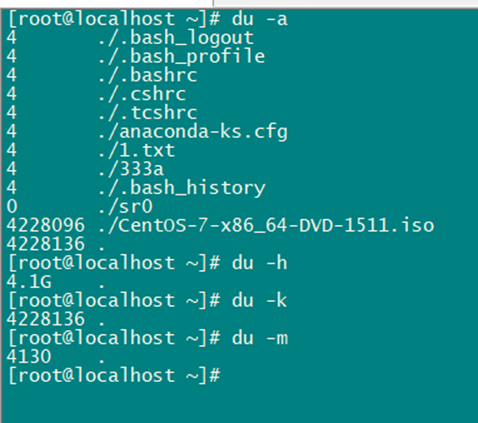This screenshot has width=478, height=423.
Task: Select the 4130 megabyte output value
Action: click(29, 357)
